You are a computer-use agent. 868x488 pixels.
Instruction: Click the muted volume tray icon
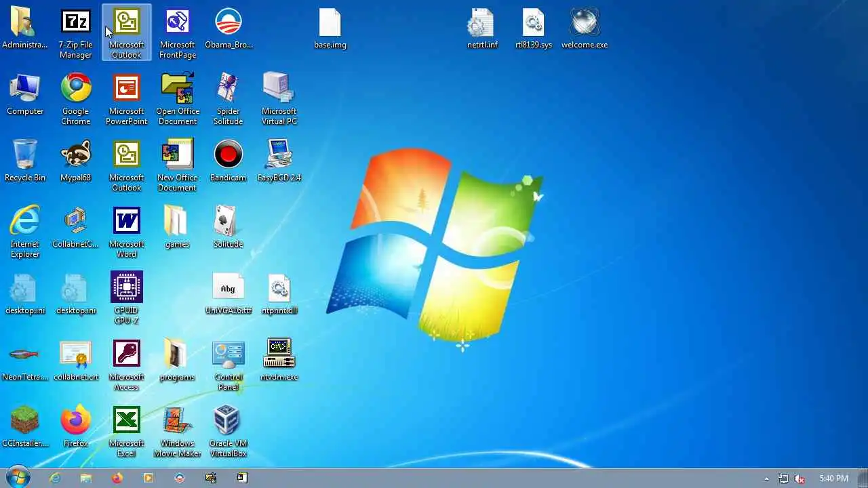[x=800, y=479]
